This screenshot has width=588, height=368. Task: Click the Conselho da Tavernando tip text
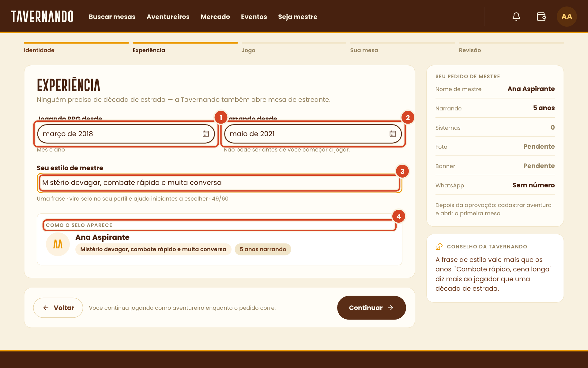pos(493,274)
